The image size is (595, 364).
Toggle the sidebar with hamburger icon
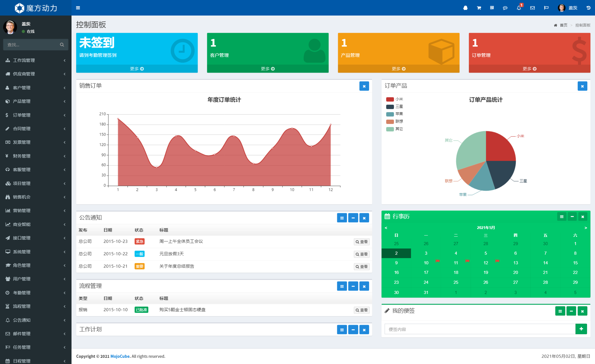(78, 8)
